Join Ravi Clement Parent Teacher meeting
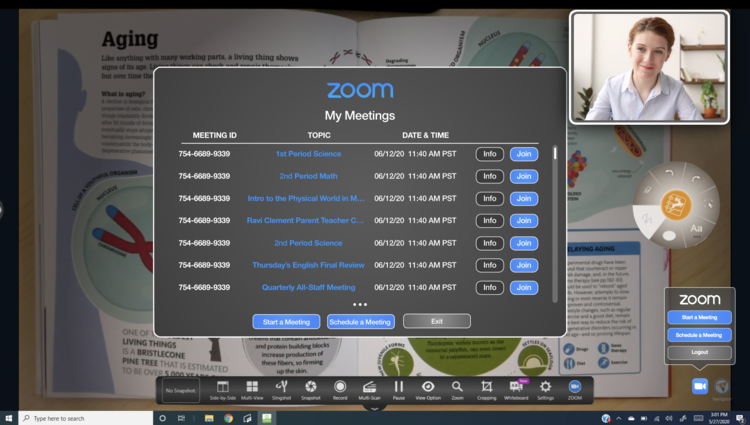Screen dimensions: 750x425 tap(524, 220)
